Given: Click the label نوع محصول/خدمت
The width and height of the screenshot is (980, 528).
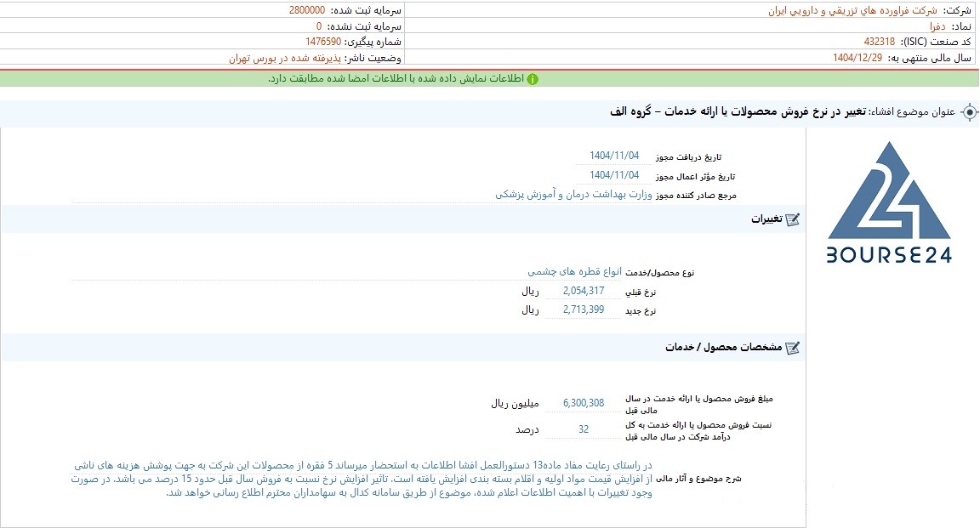Looking at the screenshot, I should click(x=660, y=272).
